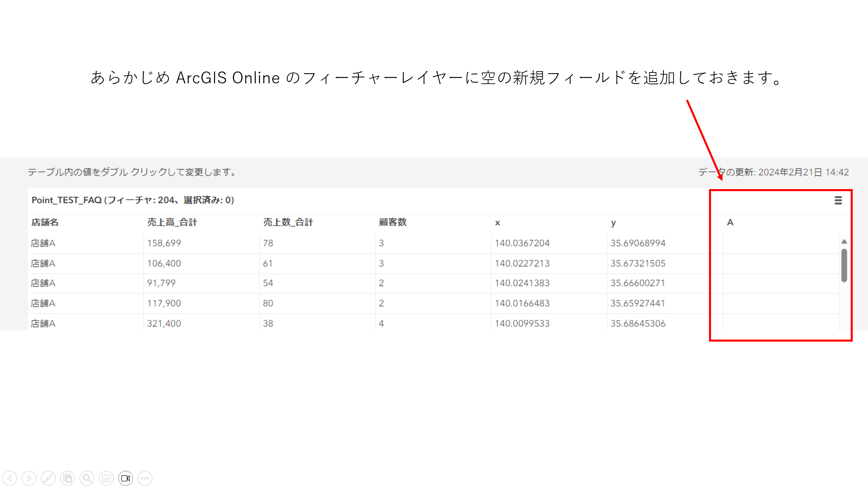Click table scrollbar up arrow
868x488 pixels.
pos(844,242)
